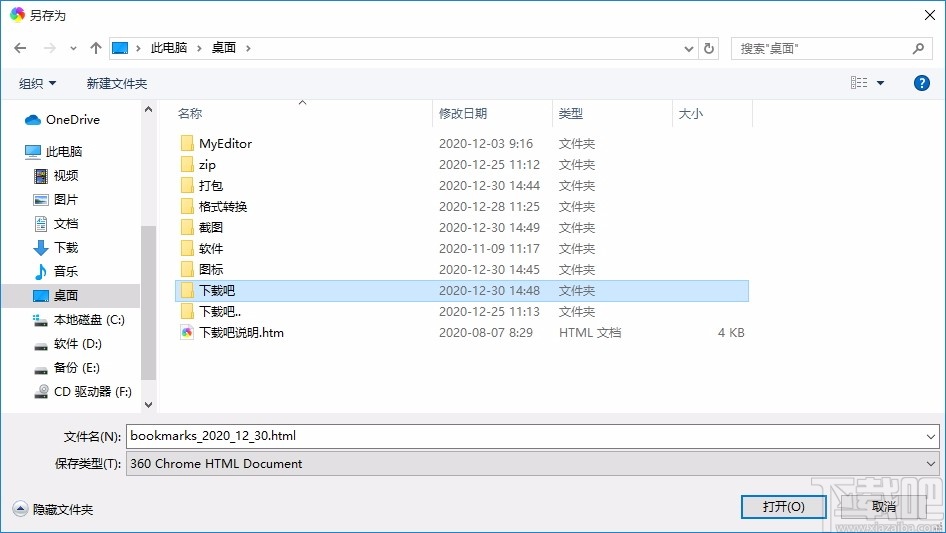Open the 保存类型 combo box

[533, 464]
